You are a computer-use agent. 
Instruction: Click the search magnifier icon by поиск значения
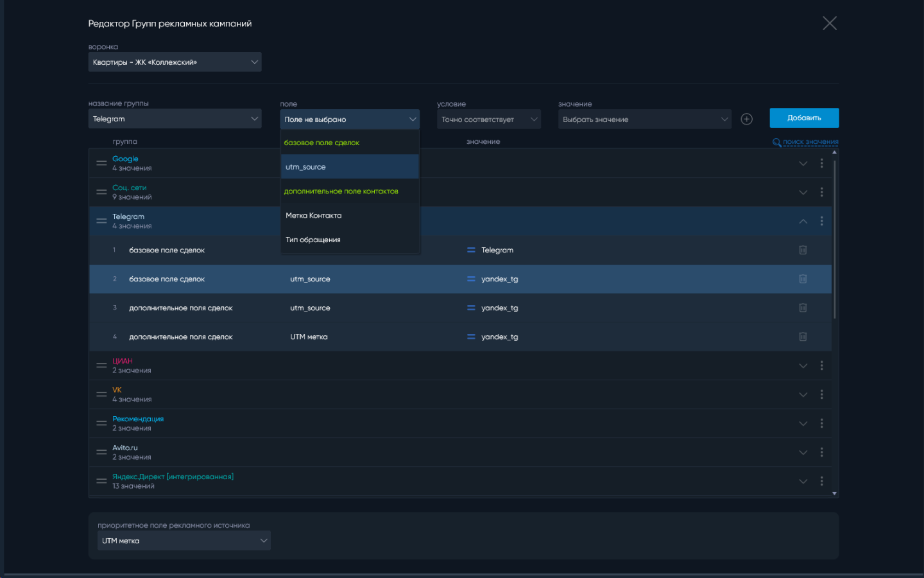(776, 142)
